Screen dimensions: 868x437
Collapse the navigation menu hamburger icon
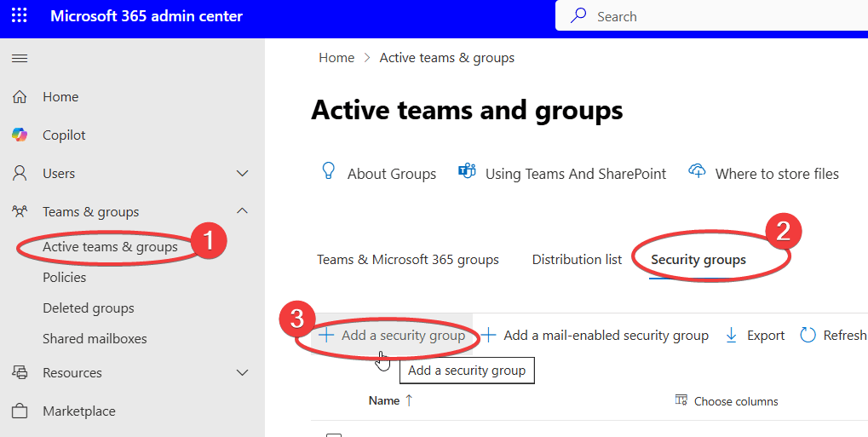tap(20, 58)
